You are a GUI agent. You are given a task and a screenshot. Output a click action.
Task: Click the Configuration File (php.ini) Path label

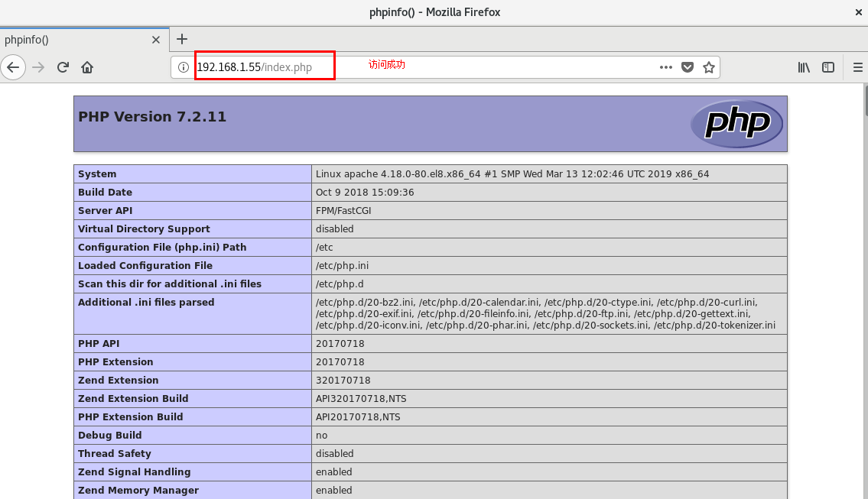(162, 247)
